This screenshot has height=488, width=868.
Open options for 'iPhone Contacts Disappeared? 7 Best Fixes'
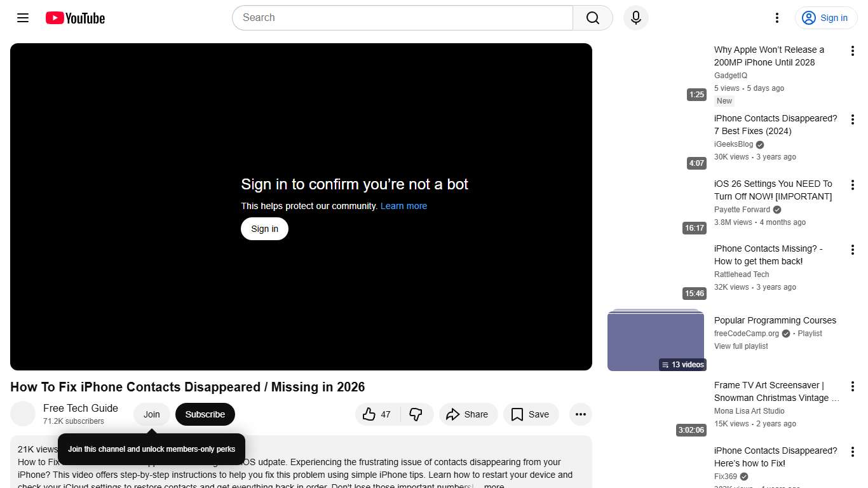[x=852, y=119]
